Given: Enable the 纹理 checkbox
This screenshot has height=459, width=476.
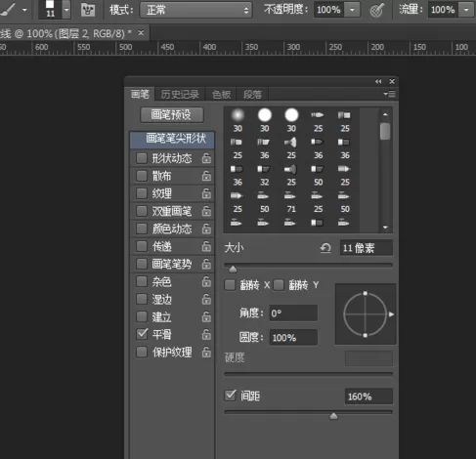Looking at the screenshot, I should click(x=142, y=193).
